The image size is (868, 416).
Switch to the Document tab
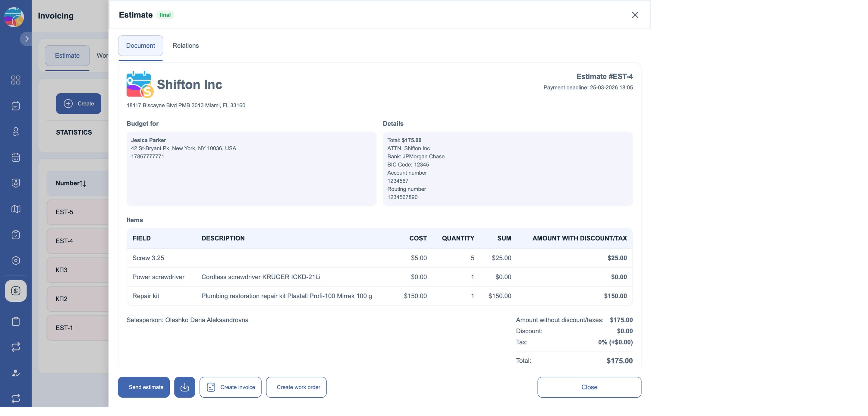pyautogui.click(x=140, y=46)
